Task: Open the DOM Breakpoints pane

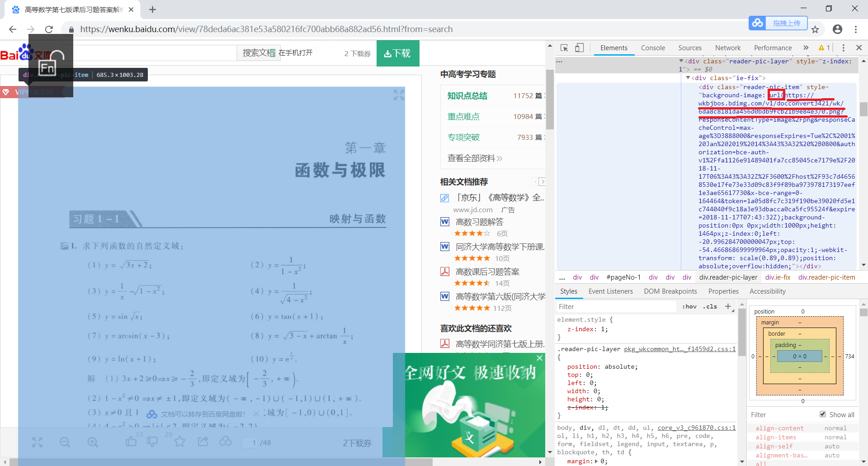Action: coord(670,291)
